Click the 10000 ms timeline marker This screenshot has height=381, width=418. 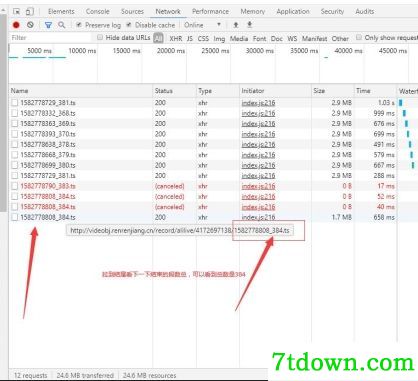(x=82, y=51)
